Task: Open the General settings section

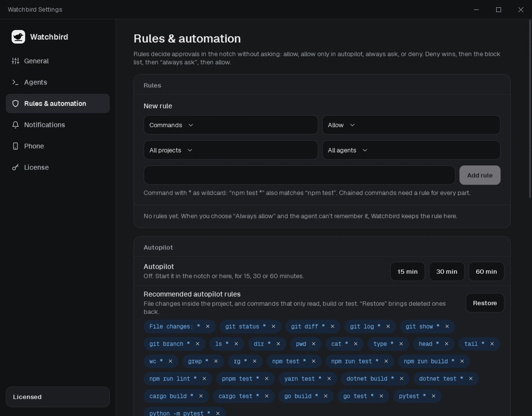Action: coord(58,61)
